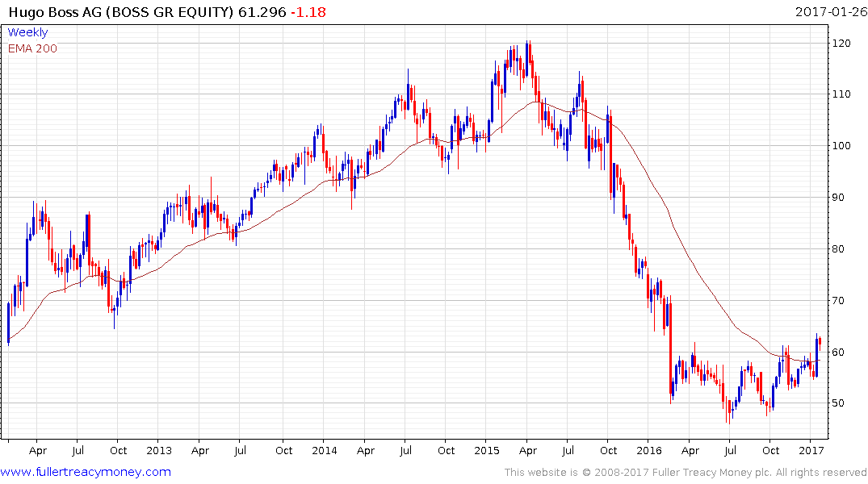
Task: Select the last price value 61.296
Action: [x=262, y=12]
